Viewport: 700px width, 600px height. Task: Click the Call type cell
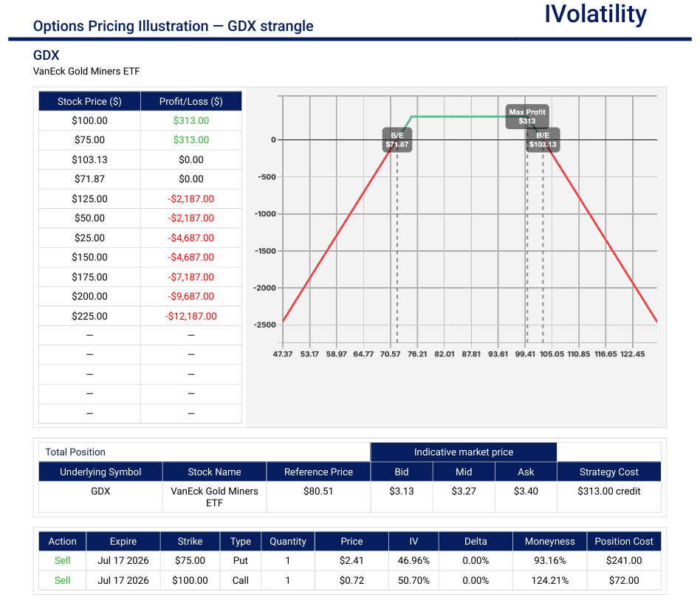[x=240, y=580]
